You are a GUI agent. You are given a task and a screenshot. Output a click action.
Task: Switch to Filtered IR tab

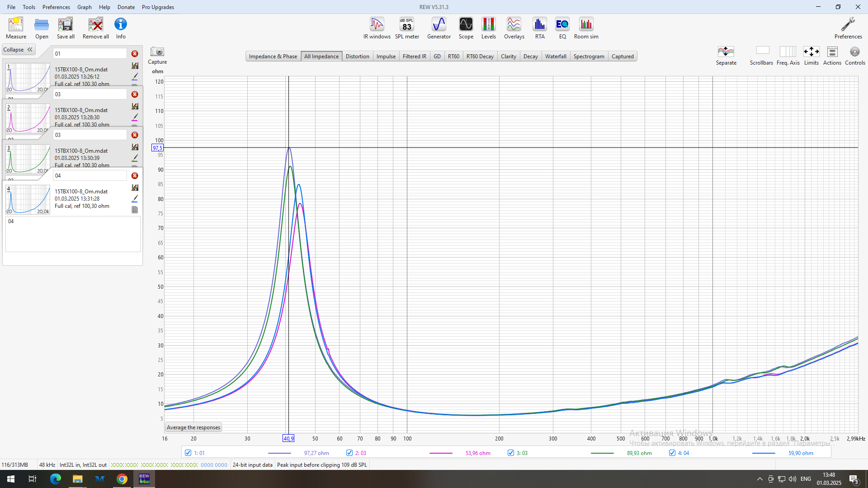[415, 56]
